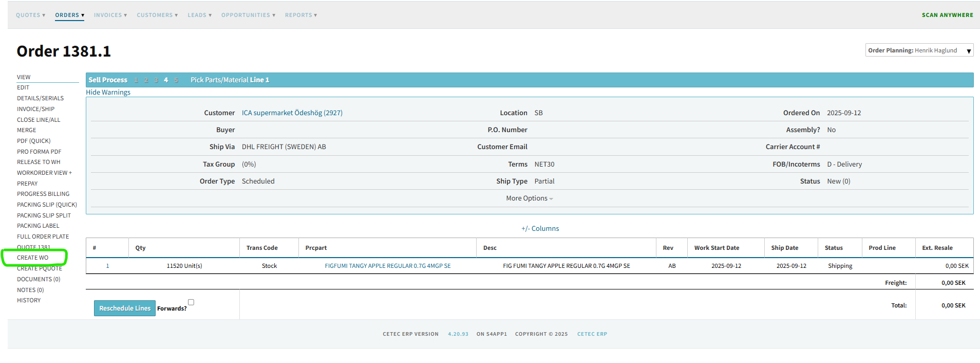Sort table by Ship Date column
Screen dimensions: 980x363
pyautogui.click(x=784, y=248)
